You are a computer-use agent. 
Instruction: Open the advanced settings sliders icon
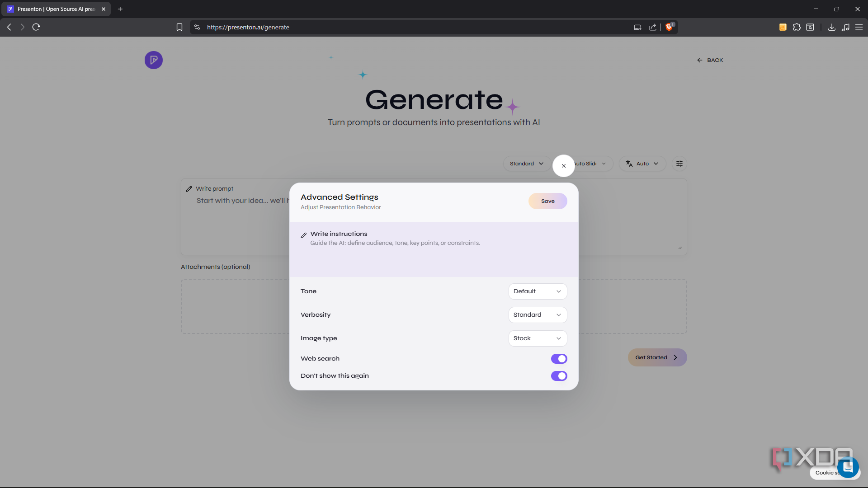[679, 164]
